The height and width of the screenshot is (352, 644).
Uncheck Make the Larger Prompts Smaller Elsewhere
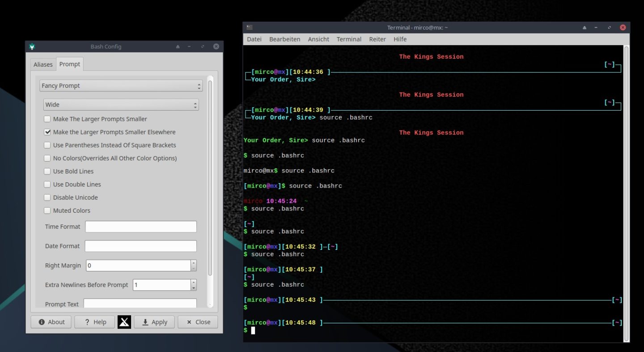click(47, 132)
